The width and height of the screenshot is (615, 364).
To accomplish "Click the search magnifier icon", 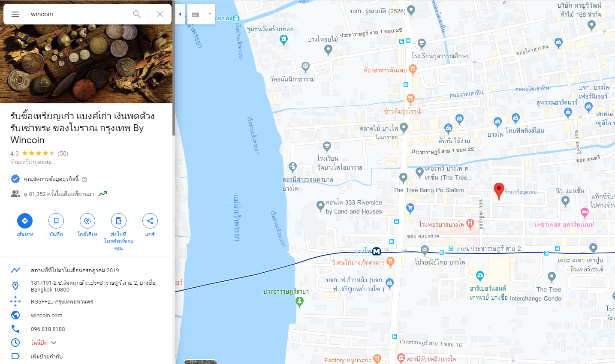I will coord(137,14).
